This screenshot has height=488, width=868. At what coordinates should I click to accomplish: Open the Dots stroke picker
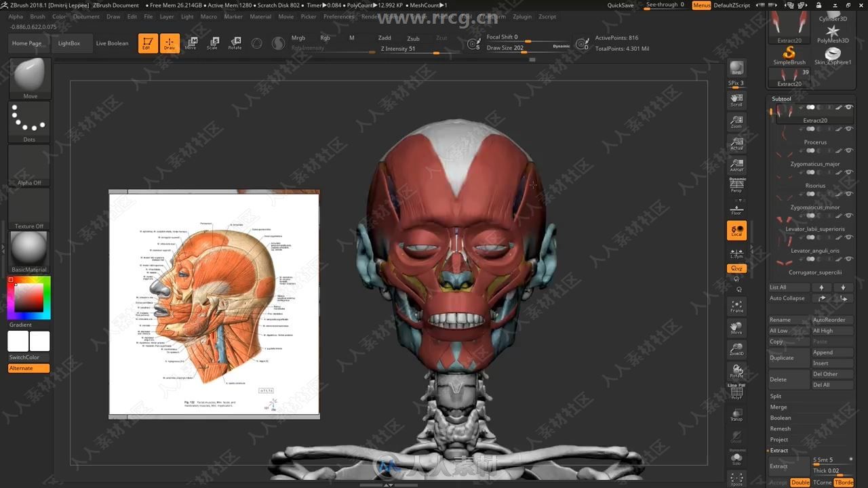[30, 123]
